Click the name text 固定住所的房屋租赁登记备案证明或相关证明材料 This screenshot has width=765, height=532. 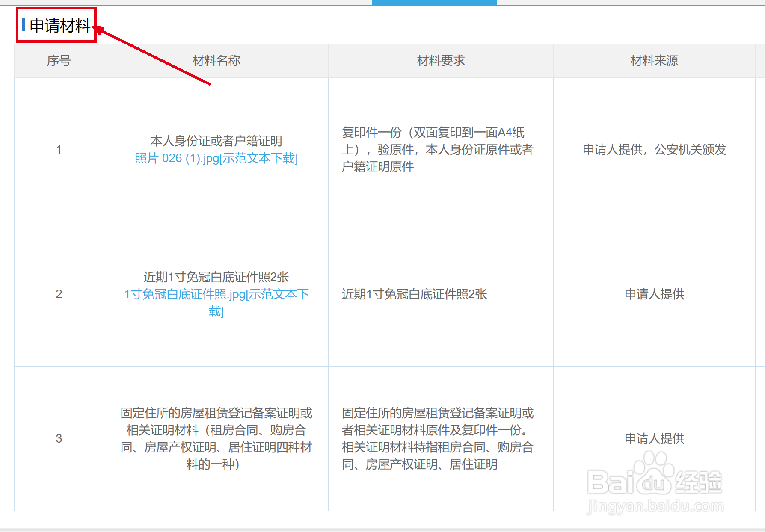216,439
